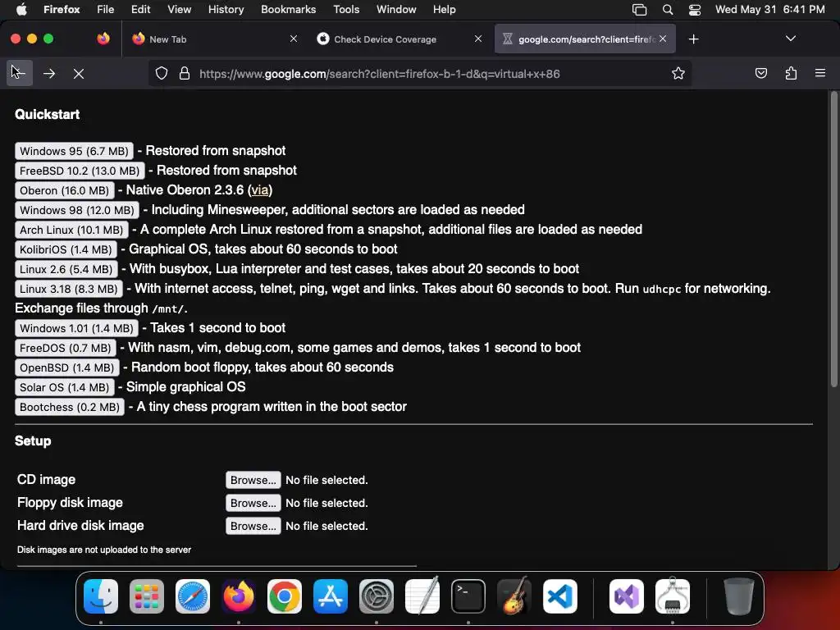Open the File menu
The image size is (840, 630).
pos(106,10)
